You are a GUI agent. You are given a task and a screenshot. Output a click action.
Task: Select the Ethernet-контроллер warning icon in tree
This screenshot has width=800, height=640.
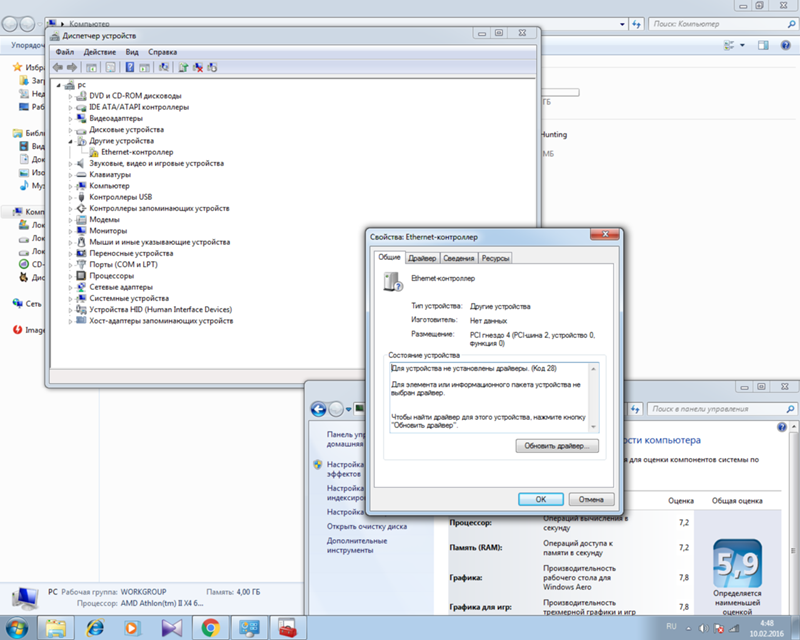[94, 152]
